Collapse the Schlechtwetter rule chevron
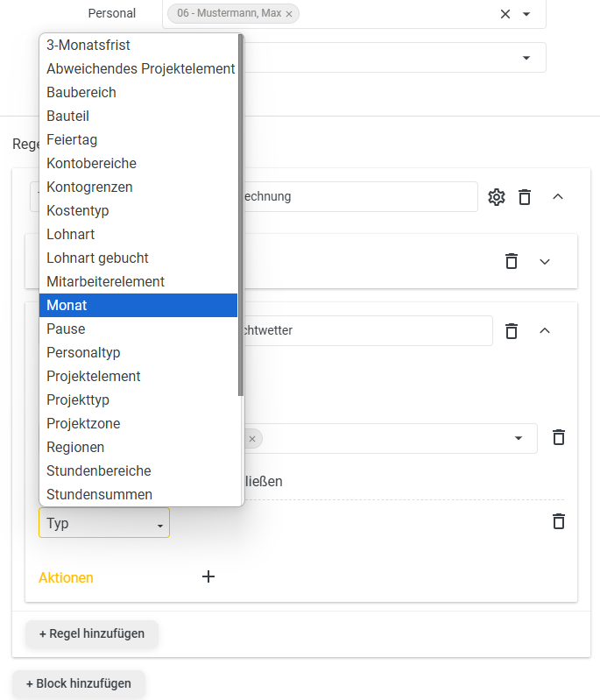 544,330
